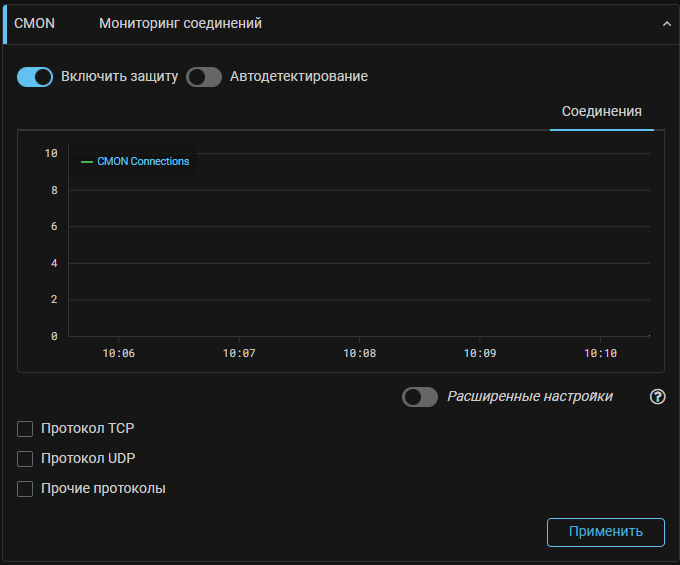Turn on the Расширенные настройки switch
This screenshot has height=565, width=680.
click(x=420, y=397)
